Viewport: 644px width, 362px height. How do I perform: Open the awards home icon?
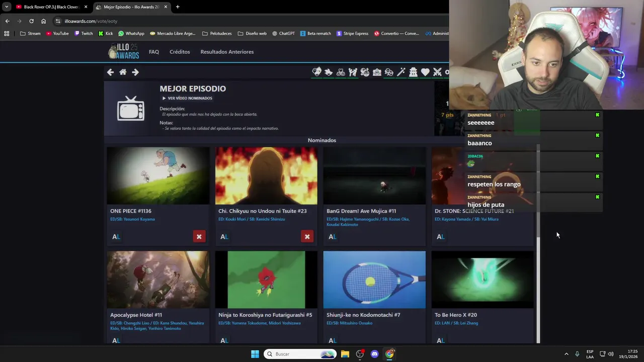click(x=123, y=72)
